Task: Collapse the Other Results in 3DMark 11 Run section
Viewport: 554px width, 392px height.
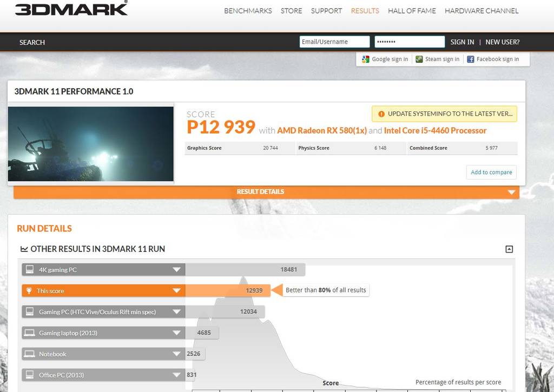Action: pos(509,249)
